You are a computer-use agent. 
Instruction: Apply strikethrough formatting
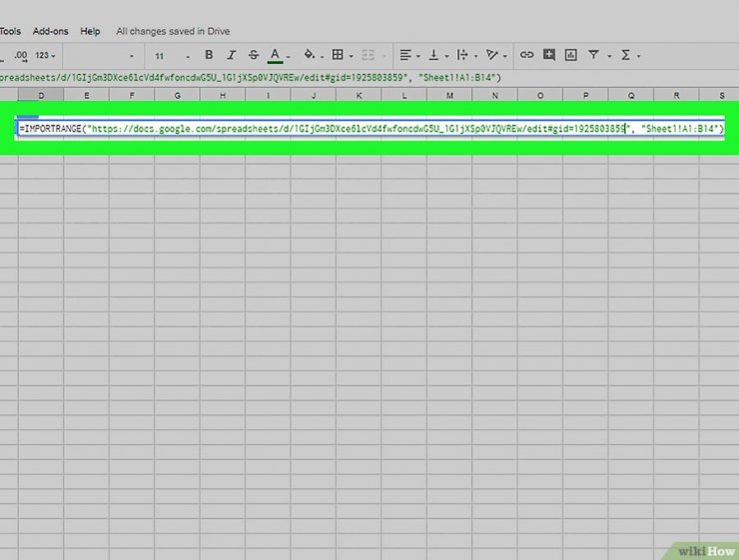(253, 55)
